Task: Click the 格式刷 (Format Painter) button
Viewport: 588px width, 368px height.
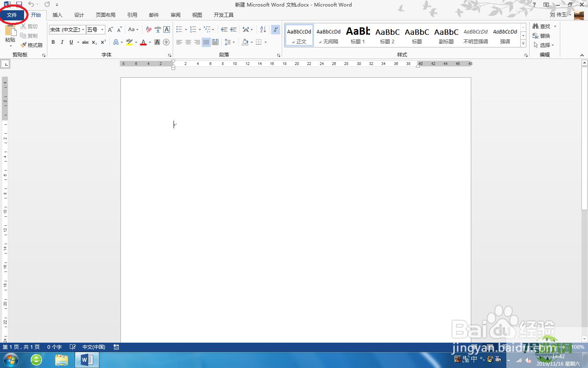Action: pyautogui.click(x=32, y=45)
